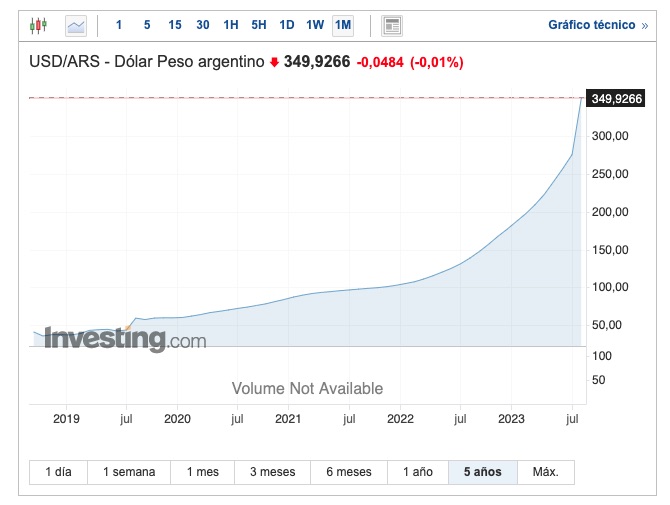Select the 1M monthly interval
The width and height of the screenshot is (670, 505).
point(343,24)
